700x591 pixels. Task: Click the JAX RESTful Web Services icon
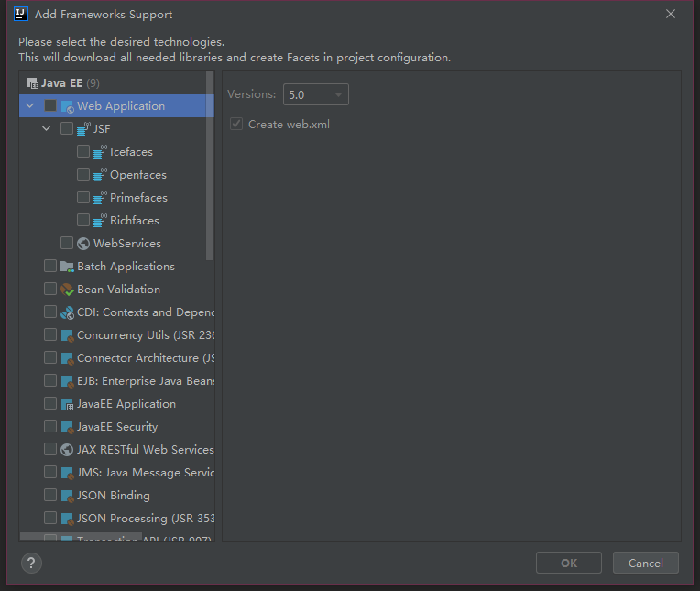[x=67, y=450]
